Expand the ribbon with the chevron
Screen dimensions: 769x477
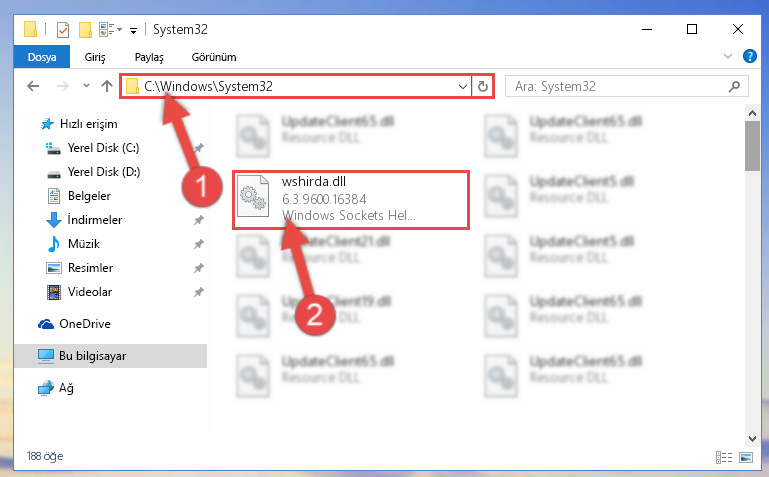click(x=728, y=56)
